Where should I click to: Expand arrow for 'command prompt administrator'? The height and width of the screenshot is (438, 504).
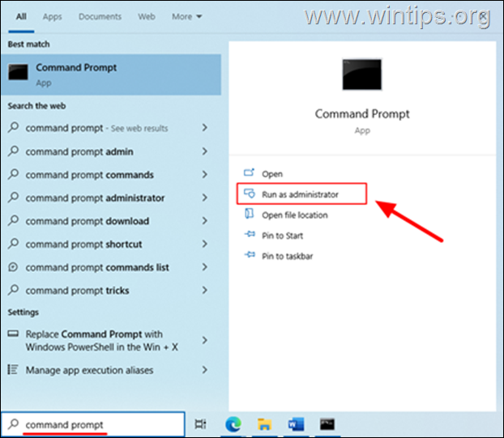pyautogui.click(x=205, y=198)
